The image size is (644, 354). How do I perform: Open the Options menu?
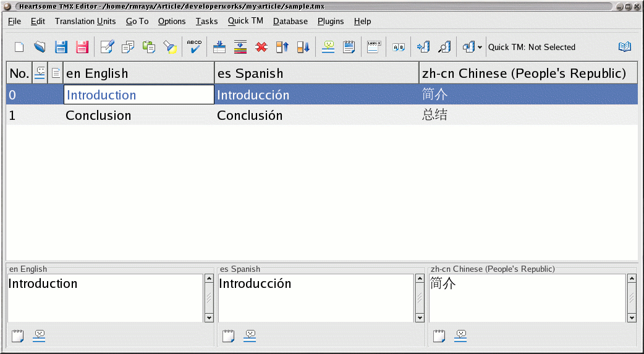172,22
